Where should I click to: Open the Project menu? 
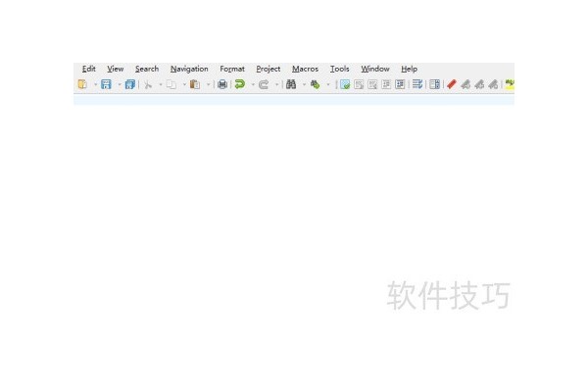pos(269,69)
